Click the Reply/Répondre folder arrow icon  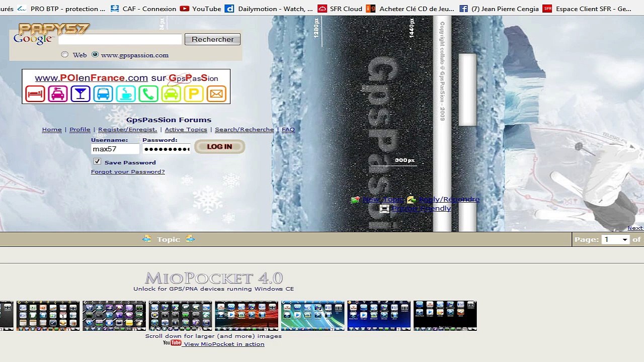click(x=412, y=200)
